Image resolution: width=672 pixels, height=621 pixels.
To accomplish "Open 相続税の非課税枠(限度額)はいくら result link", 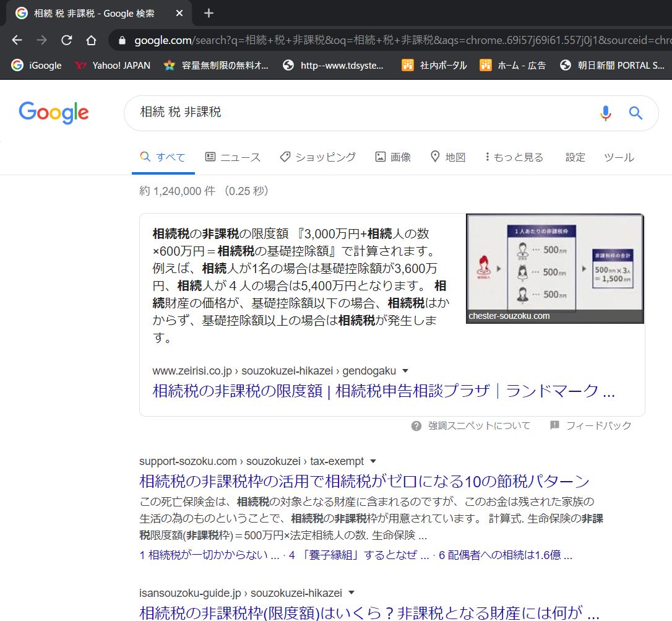I will coord(369,612).
